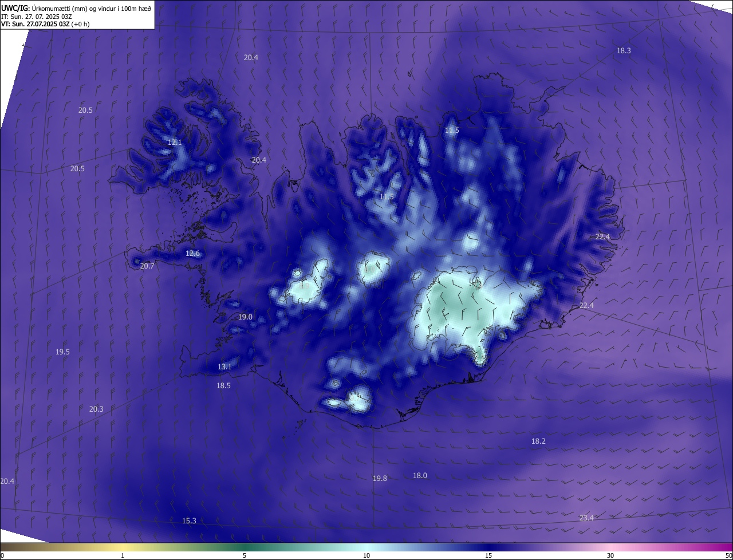
Task: Click the 15.3 value label
Action: [x=189, y=520]
